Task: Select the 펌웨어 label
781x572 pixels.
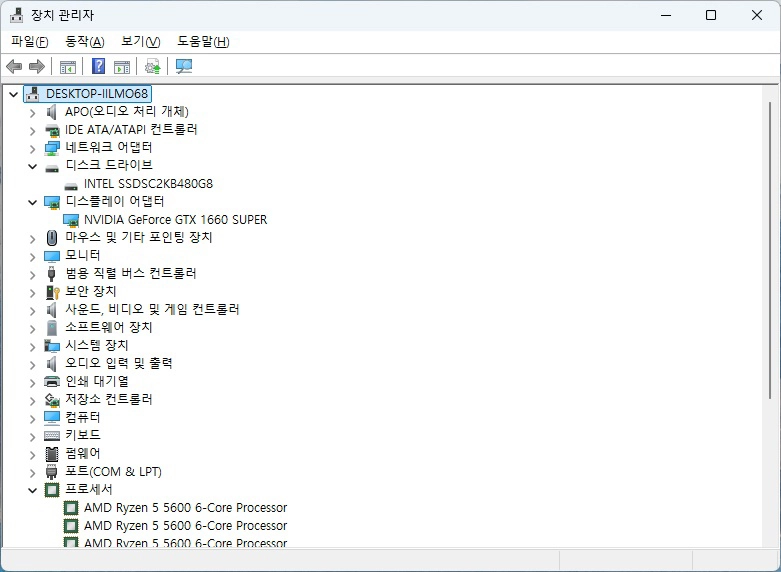Action: pyautogui.click(x=83, y=453)
